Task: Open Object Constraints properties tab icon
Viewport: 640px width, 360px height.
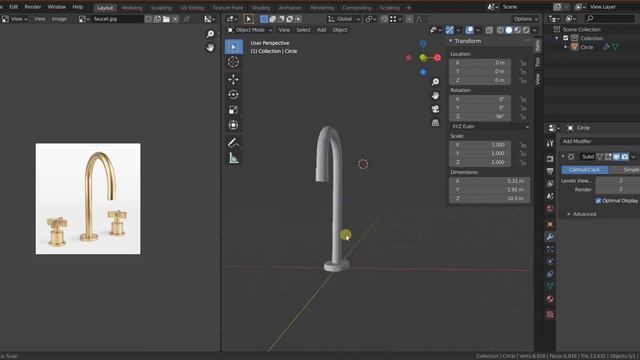Action: coord(550,274)
